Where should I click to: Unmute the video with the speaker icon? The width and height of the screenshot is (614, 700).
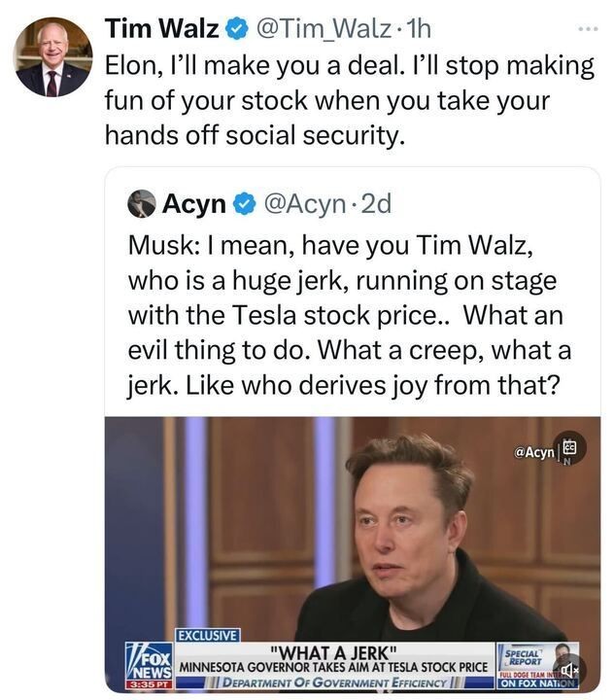tap(573, 670)
